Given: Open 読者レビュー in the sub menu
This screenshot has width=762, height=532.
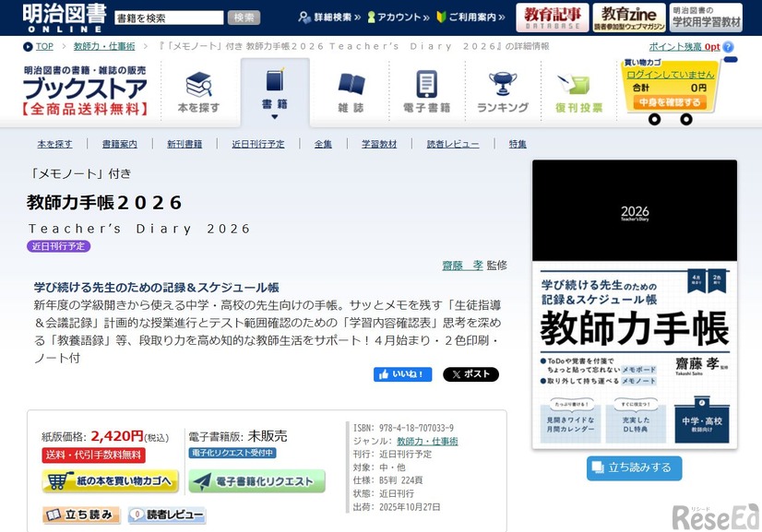Looking at the screenshot, I should click(453, 145).
